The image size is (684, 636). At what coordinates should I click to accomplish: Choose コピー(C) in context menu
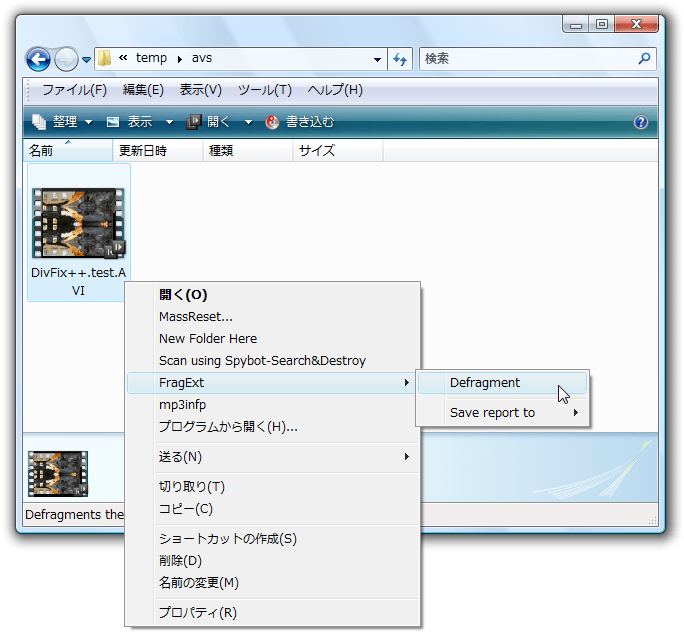click(273, 509)
